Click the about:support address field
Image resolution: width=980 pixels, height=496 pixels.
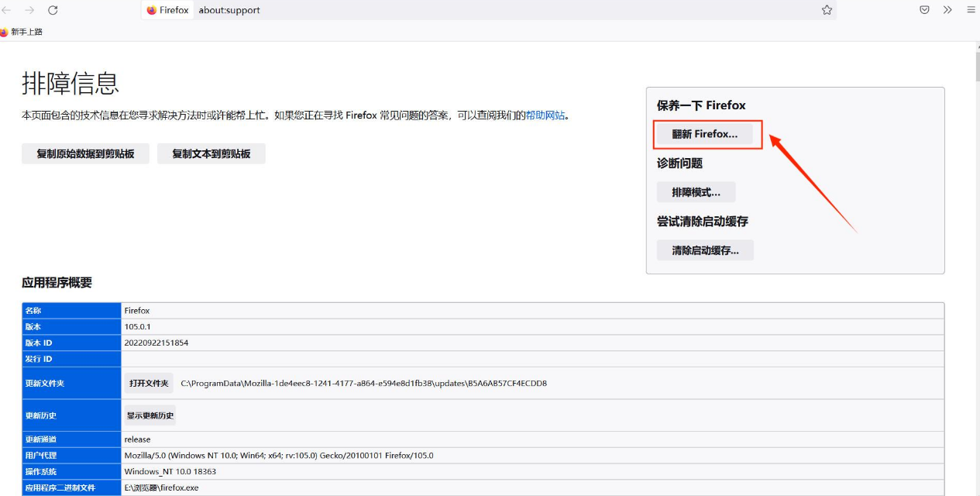tap(488, 10)
